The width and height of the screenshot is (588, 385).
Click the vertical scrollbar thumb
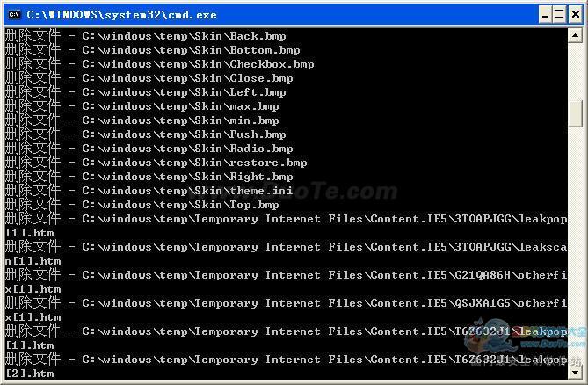click(x=575, y=114)
